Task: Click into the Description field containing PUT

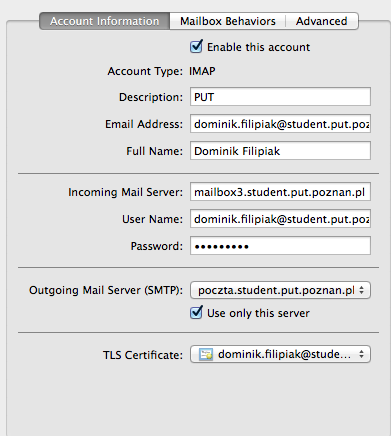Action: pos(280,97)
